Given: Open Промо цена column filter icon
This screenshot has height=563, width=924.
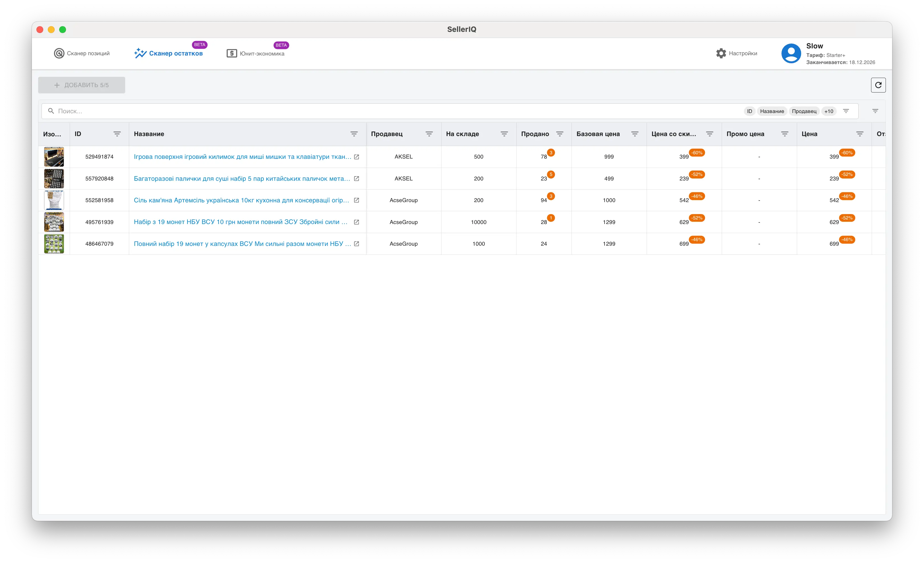Looking at the screenshot, I should 785,134.
